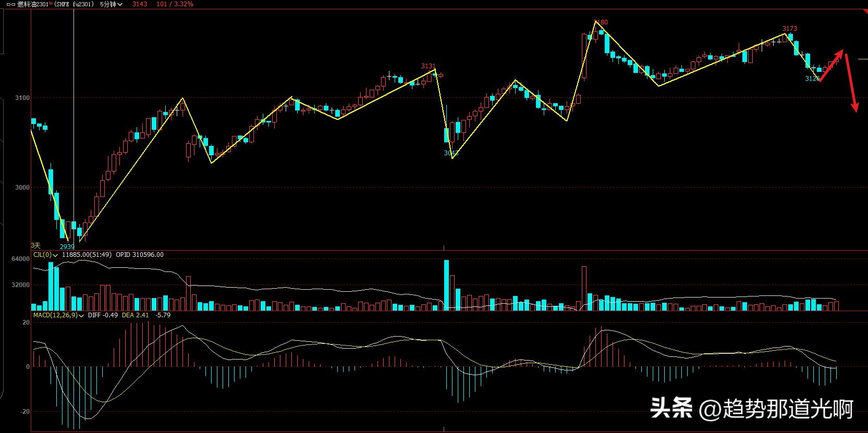Click the 3173 peak price label
Image resolution: width=868 pixels, height=433 pixels.
tap(790, 29)
